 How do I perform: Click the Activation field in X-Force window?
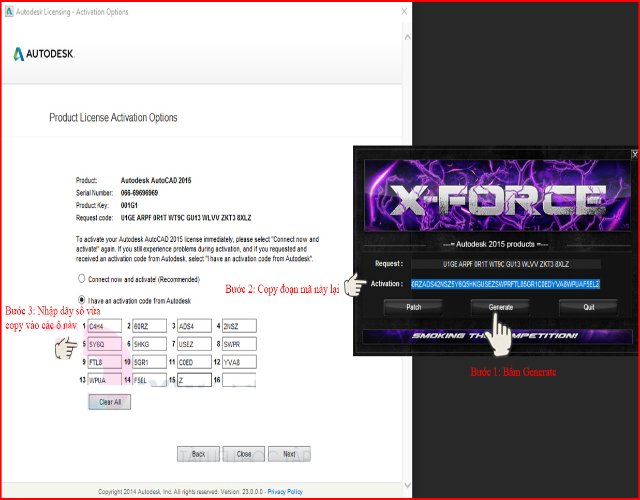(505, 284)
